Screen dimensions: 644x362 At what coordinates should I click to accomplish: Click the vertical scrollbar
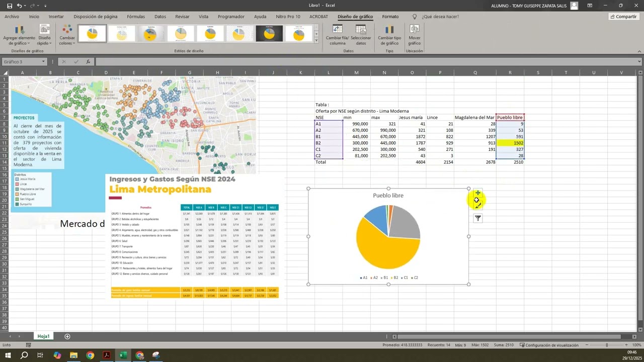pos(640,199)
